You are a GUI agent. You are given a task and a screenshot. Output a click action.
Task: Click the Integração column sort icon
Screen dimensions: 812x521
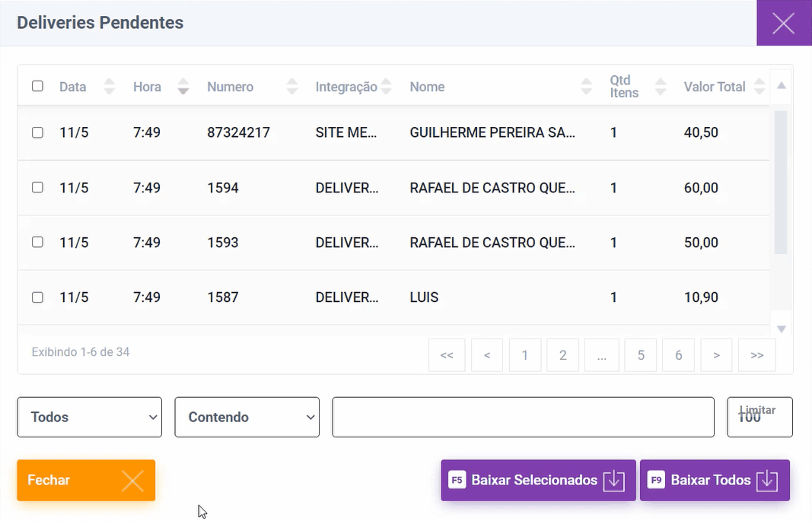click(x=387, y=87)
